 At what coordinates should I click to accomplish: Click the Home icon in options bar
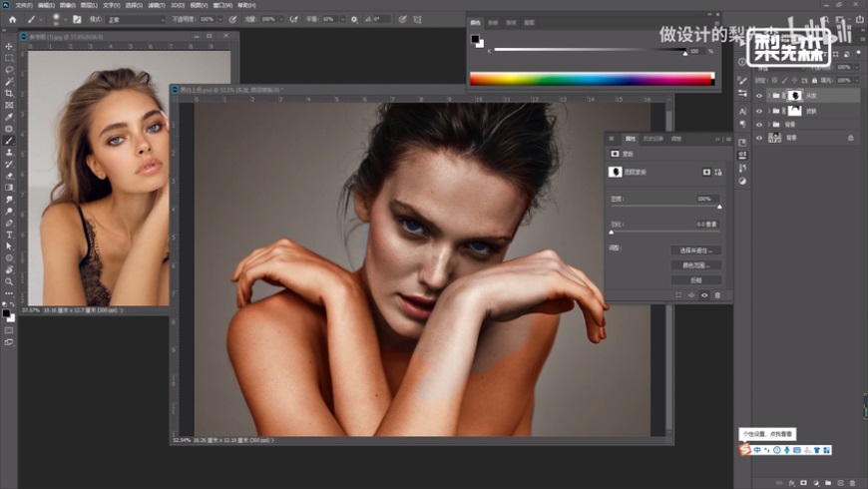tap(12, 19)
